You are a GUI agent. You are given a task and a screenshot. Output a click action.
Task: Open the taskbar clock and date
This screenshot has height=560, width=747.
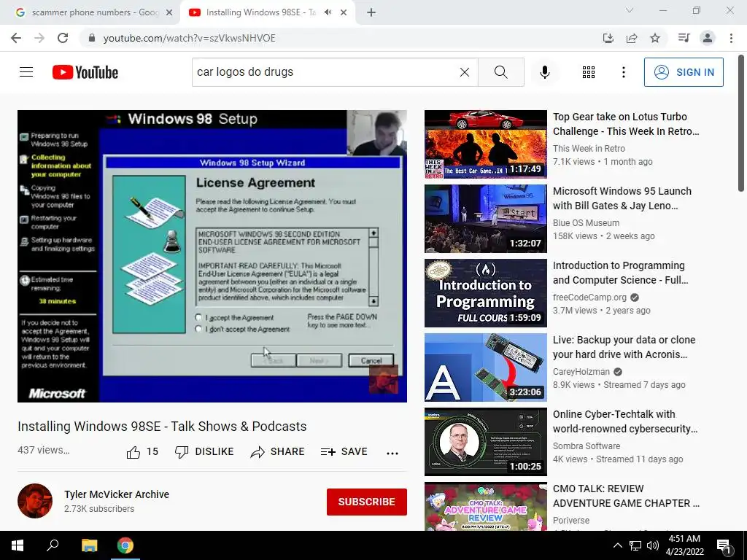click(684, 545)
